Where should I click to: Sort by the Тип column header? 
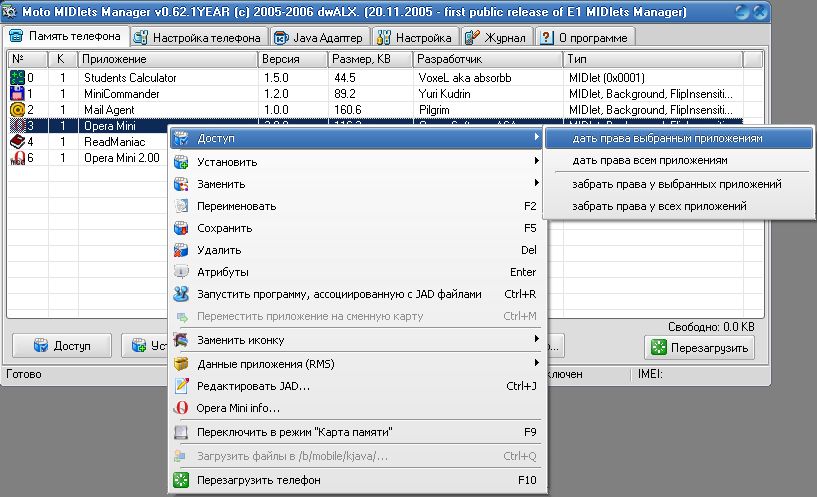click(x=652, y=59)
